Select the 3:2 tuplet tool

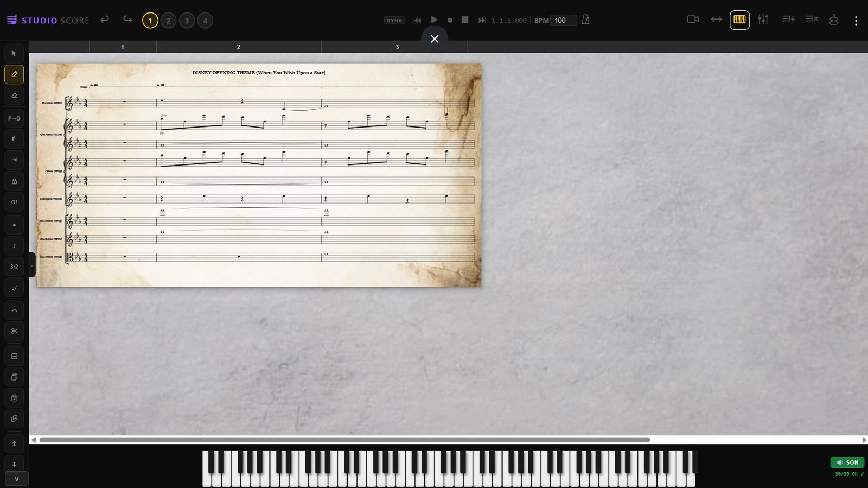(14, 267)
